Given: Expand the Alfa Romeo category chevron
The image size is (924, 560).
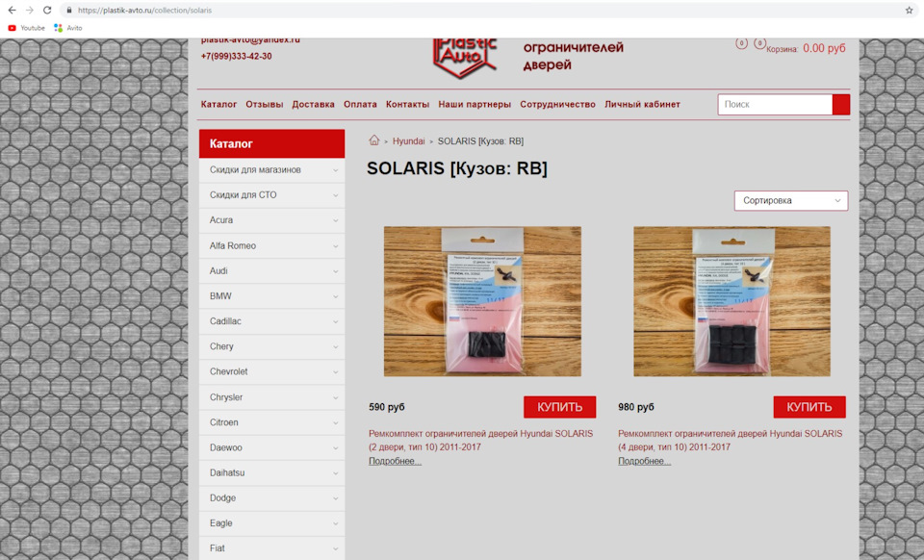Looking at the screenshot, I should pyautogui.click(x=335, y=246).
